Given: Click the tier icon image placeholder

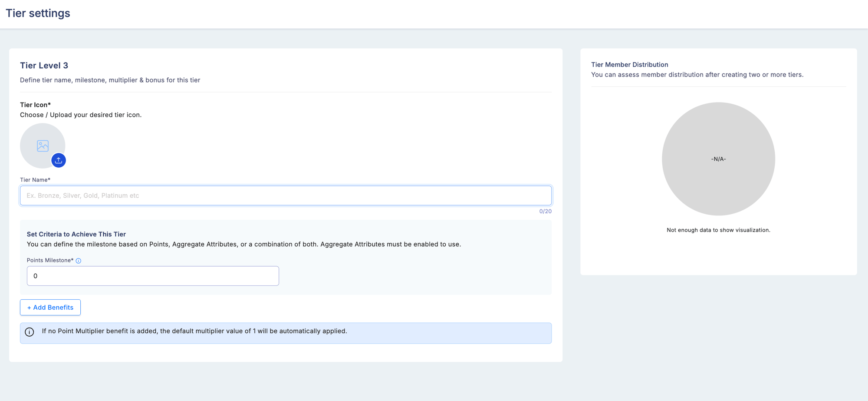Looking at the screenshot, I should (x=43, y=146).
